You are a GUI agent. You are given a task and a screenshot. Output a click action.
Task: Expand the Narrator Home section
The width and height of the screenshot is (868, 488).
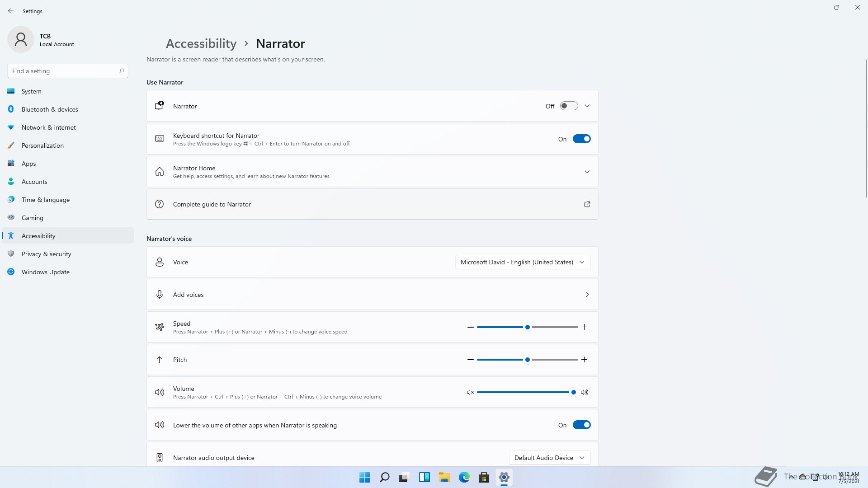tap(587, 172)
